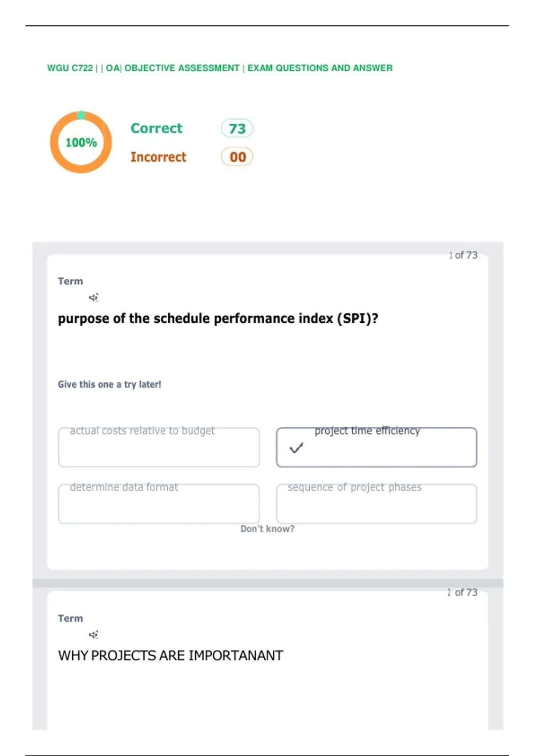The height and width of the screenshot is (756, 534).
Task: Play audio for the WHY PROJECTS term
Action: pyautogui.click(x=93, y=635)
